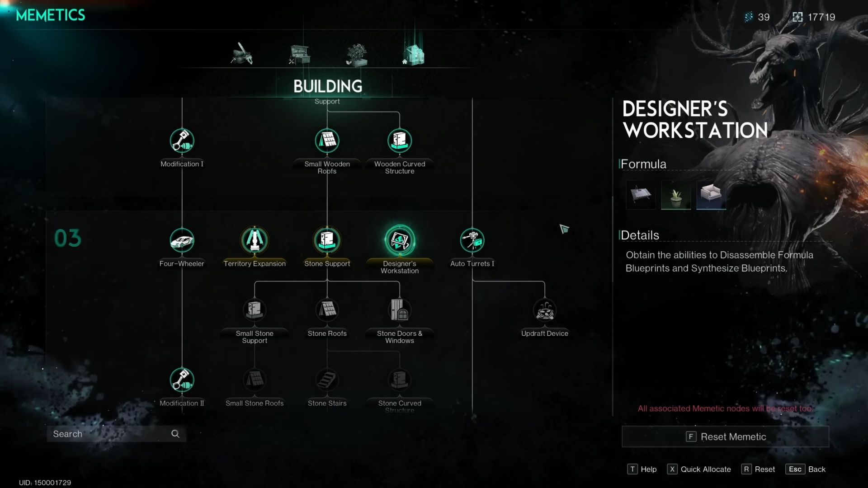
Task: Select the Modification I node
Action: click(182, 141)
